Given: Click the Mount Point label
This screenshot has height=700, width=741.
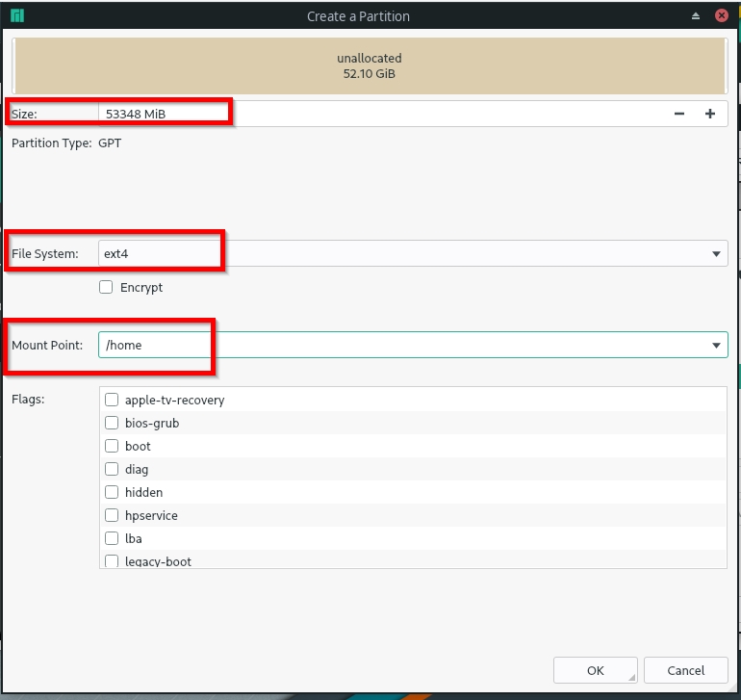Looking at the screenshot, I should pyautogui.click(x=47, y=345).
